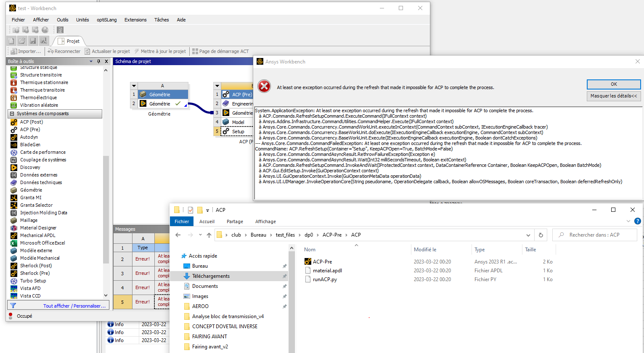Screen dimensions: 644x353
Task: Open Page de démarrage ACT
Action: point(220,51)
